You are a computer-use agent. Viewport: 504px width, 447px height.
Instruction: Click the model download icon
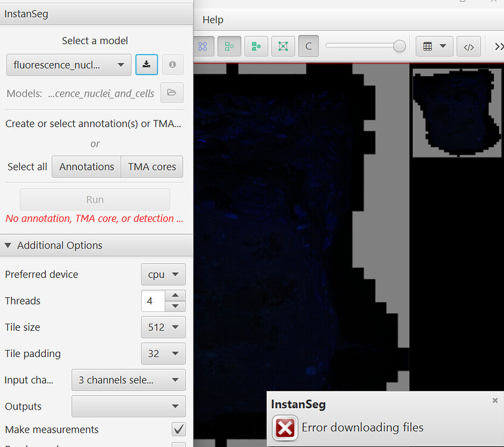147,64
